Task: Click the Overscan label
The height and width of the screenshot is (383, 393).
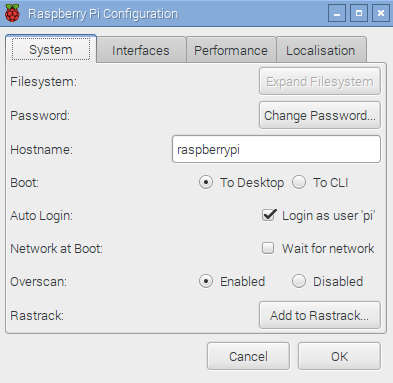Action: click(x=38, y=282)
